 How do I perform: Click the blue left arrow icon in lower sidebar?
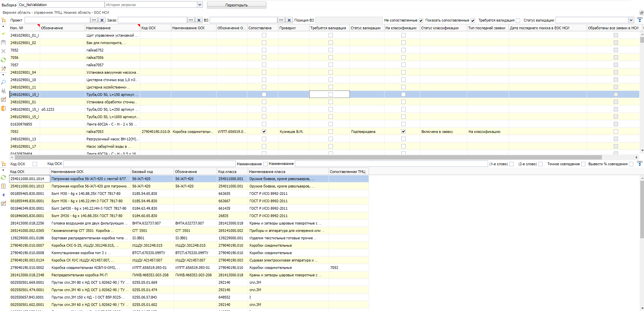3,195
